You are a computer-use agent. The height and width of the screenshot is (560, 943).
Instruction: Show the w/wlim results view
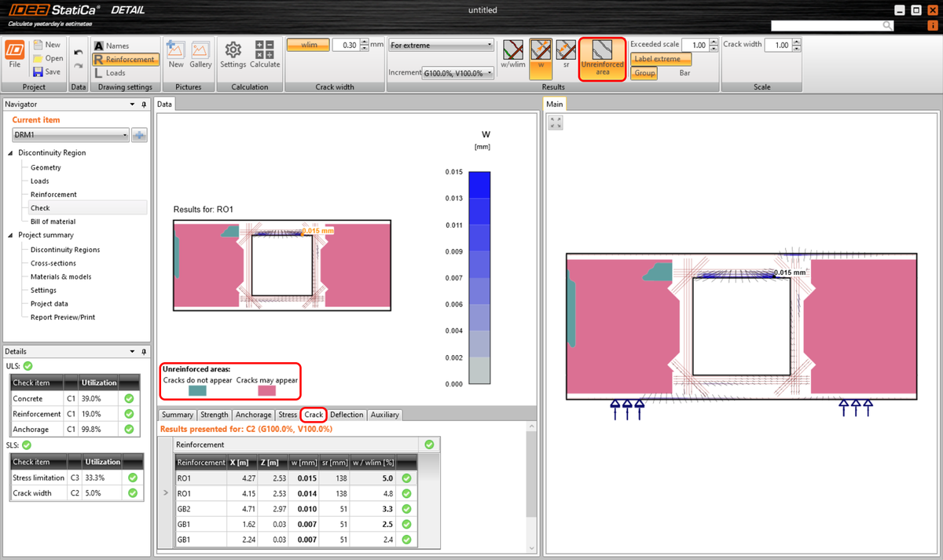[x=512, y=55]
